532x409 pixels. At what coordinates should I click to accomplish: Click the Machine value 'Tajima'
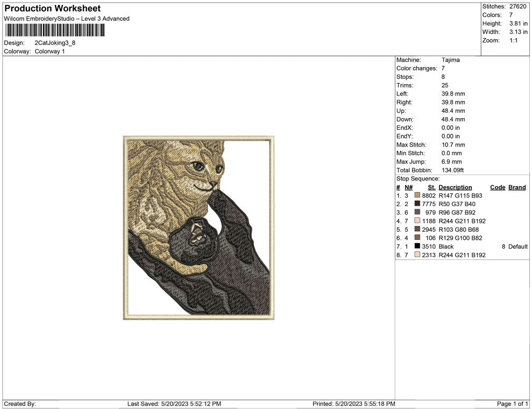click(x=450, y=60)
